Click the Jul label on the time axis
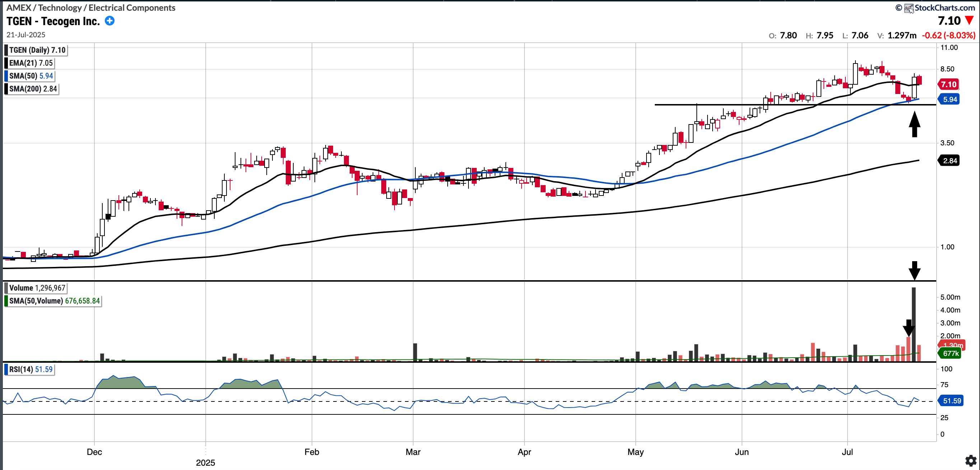 coord(847,452)
